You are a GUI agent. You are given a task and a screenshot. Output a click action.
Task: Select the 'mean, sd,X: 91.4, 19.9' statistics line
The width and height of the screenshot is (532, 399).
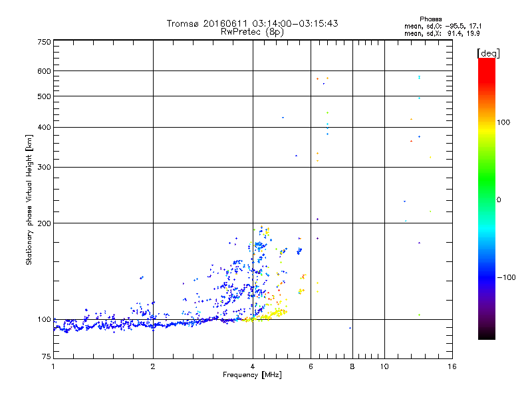[x=442, y=34]
